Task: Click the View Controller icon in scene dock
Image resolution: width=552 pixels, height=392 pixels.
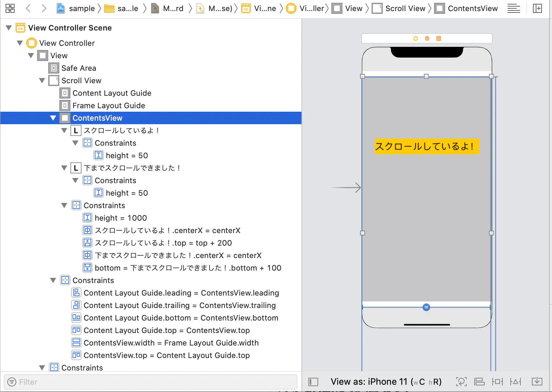Action: (415, 39)
